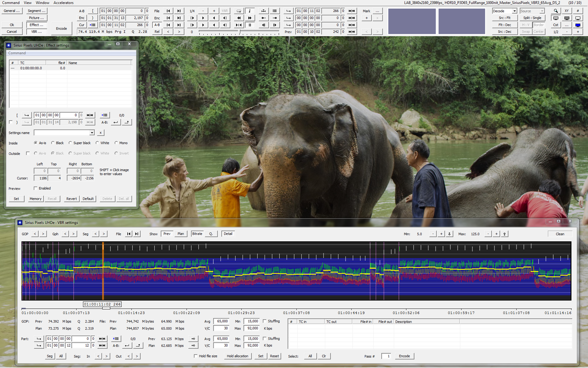Click the orange playhead marker in bitrate graph
Viewport: 588px width, 368px height.
coord(103,271)
